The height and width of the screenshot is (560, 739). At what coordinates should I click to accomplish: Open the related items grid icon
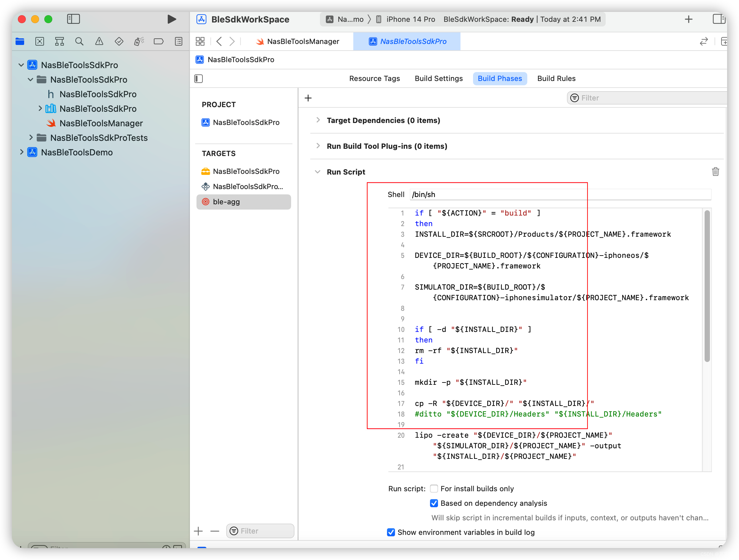(200, 41)
